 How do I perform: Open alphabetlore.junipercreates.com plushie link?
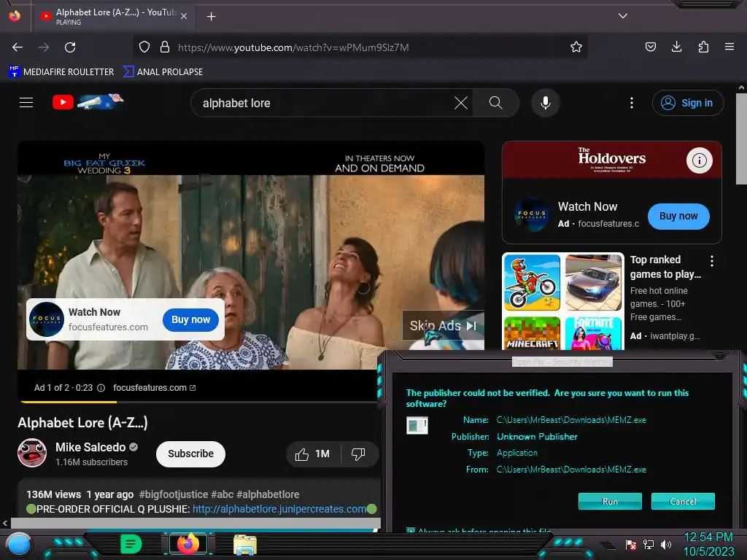tap(279, 509)
